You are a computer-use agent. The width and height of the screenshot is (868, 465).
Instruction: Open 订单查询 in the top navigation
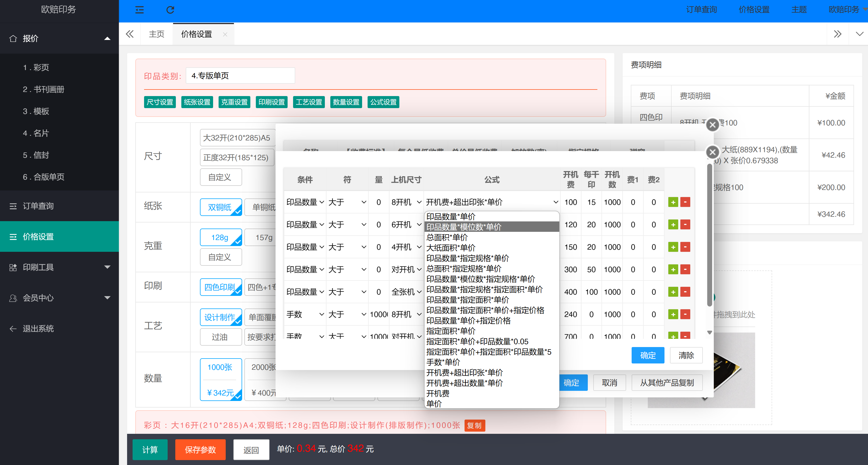[x=701, y=10]
